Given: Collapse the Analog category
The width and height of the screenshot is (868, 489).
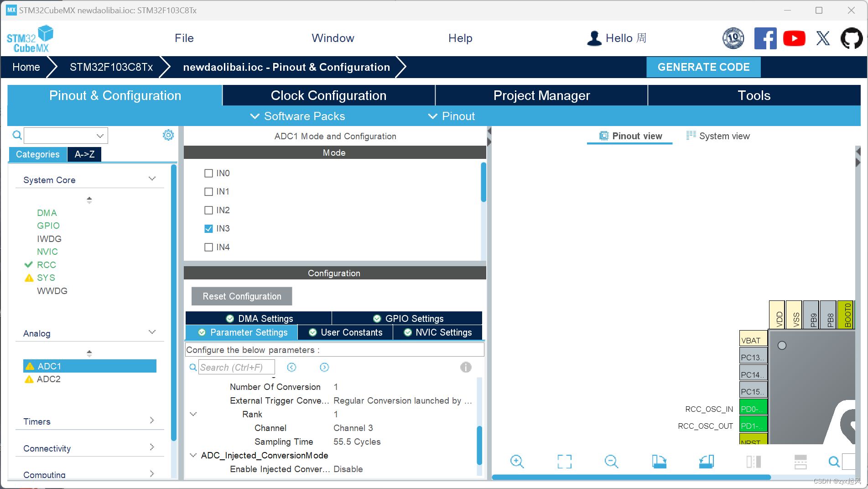Looking at the screenshot, I should coord(152,332).
